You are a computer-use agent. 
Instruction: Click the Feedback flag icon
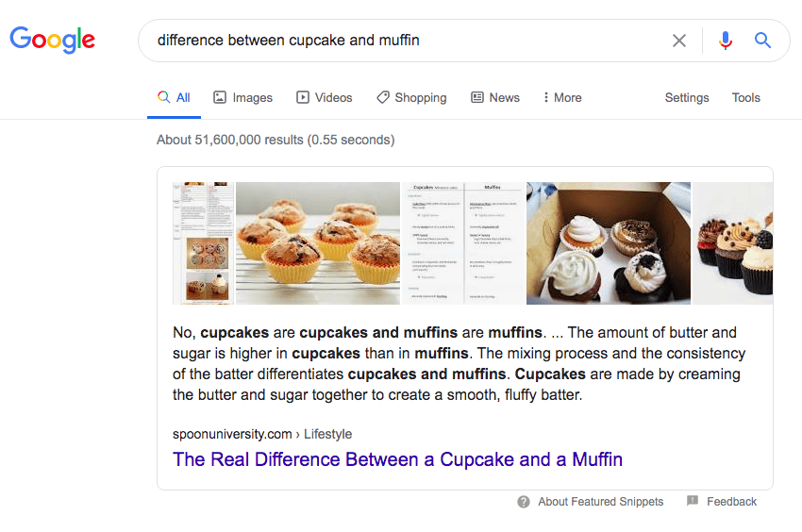693,501
